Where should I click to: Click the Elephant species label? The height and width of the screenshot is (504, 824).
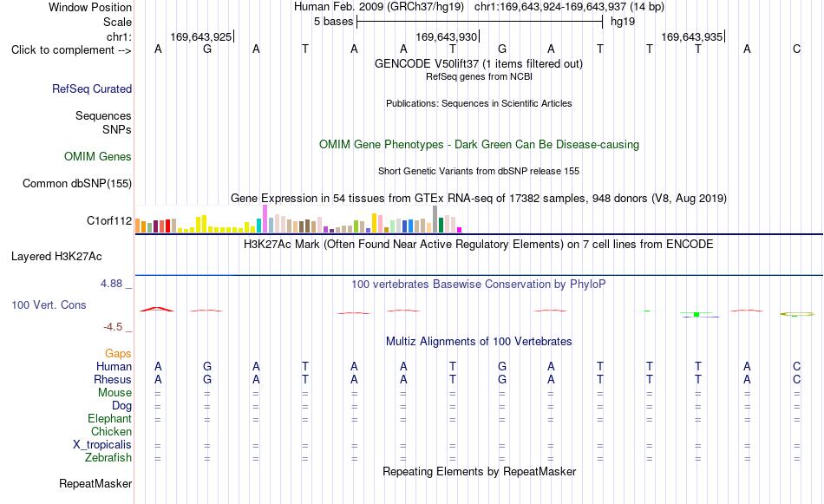(x=109, y=418)
